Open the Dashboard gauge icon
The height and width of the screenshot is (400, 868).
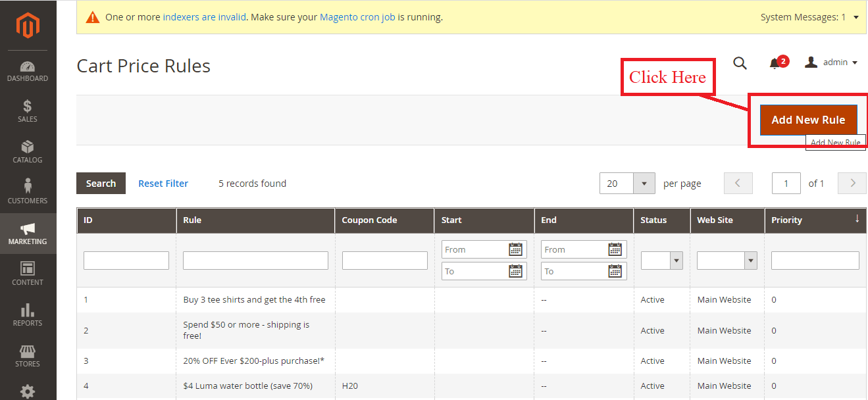coord(28,66)
